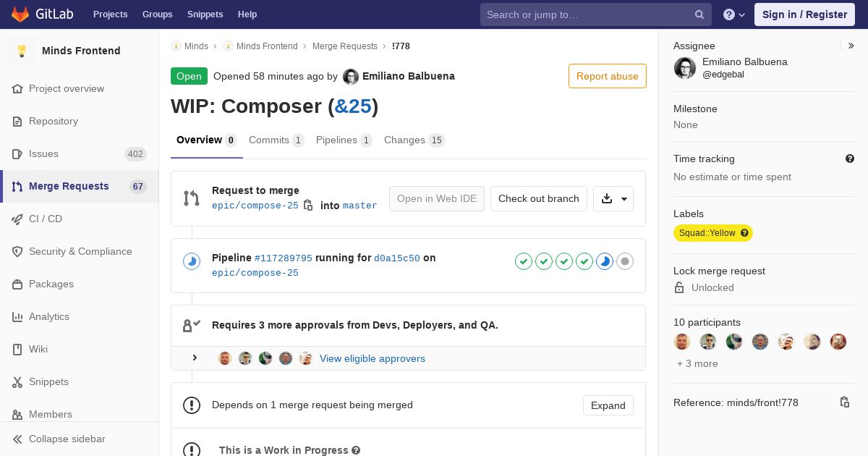Image resolution: width=868 pixels, height=456 pixels.
Task: Open Snippets in top navigation
Action: [x=205, y=14]
